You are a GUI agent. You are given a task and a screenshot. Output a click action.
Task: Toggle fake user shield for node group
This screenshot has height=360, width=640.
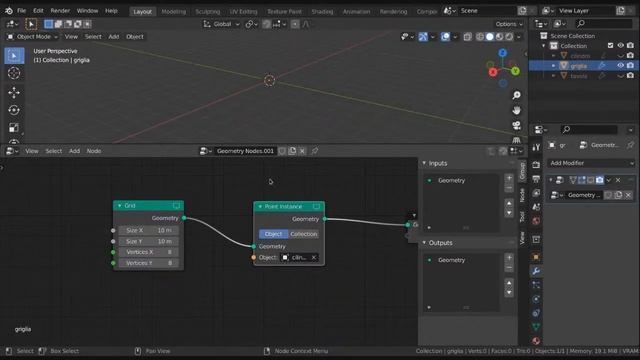[282, 151]
